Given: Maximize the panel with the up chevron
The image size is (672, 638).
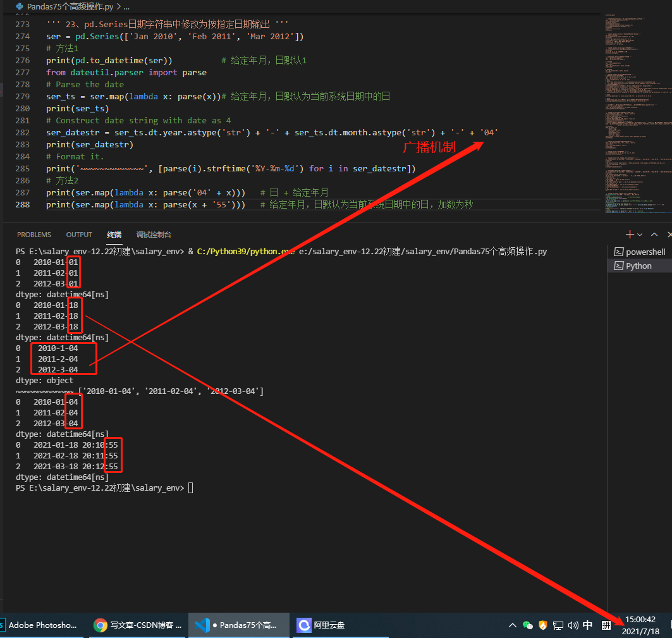Looking at the screenshot, I should tap(654, 234).
